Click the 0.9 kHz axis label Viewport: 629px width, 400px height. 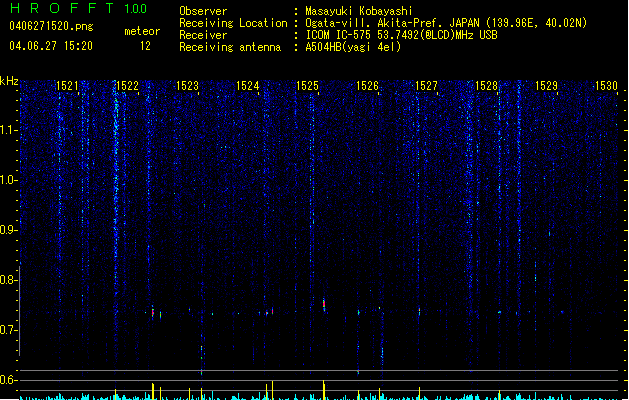[9, 230]
